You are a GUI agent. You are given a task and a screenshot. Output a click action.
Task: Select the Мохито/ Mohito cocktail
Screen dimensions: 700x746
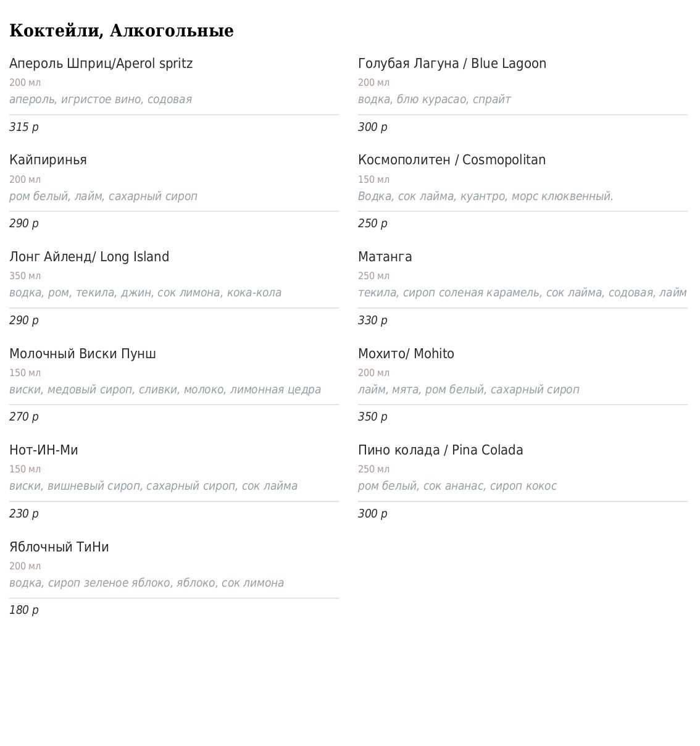point(406,354)
